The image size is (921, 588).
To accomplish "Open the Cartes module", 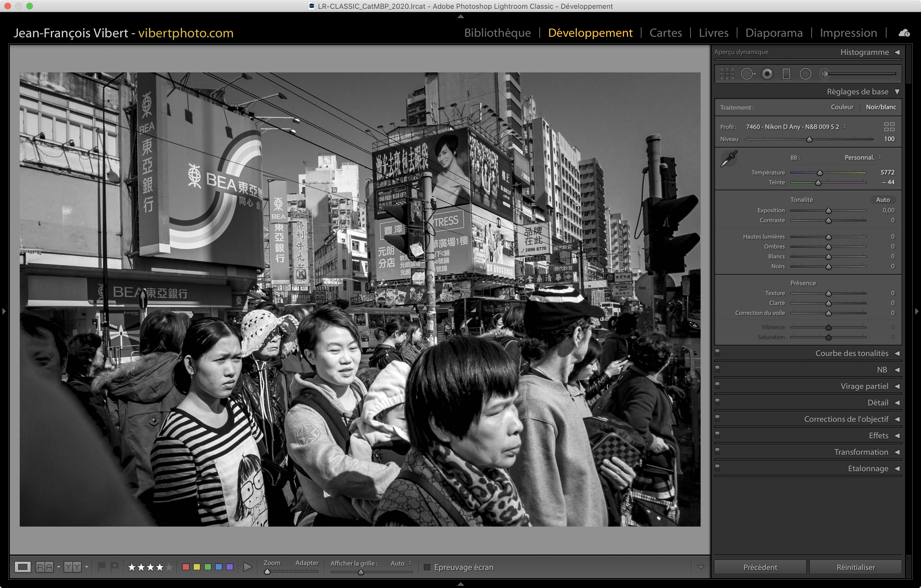I will point(666,33).
